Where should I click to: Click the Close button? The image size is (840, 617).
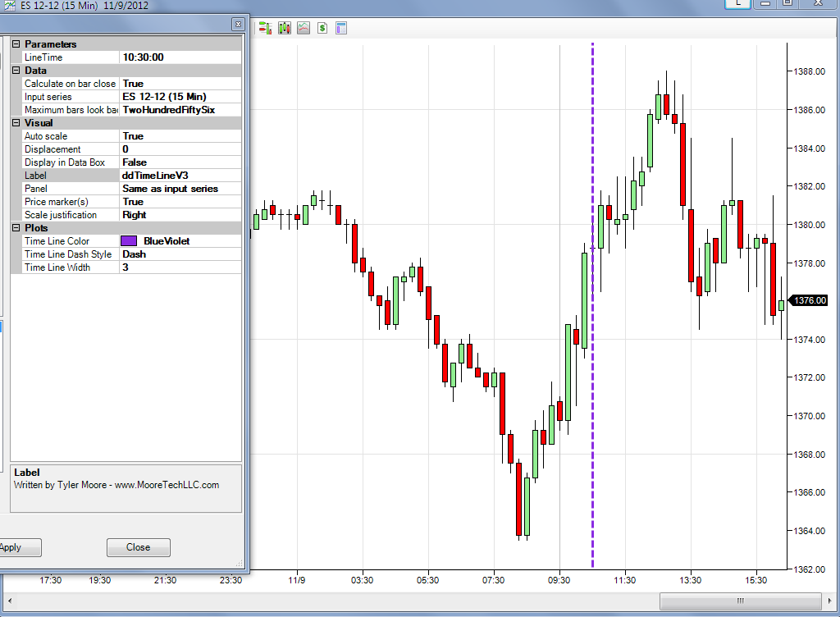(138, 547)
